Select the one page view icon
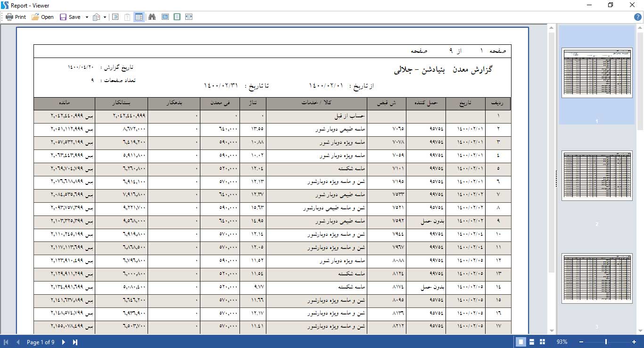Image resolution: width=644 pixels, height=348 pixels. point(177,17)
